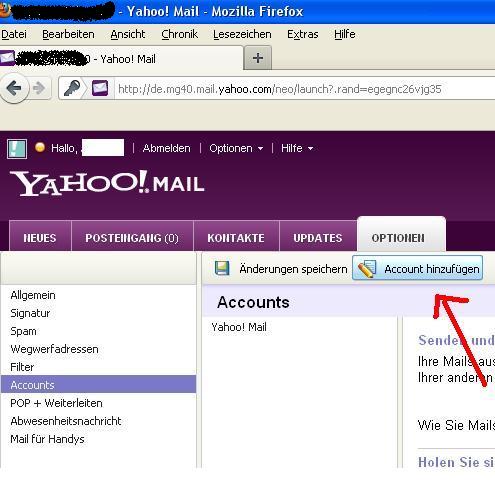Click the Yahoo! Mail logo
This screenshot has width=495, height=490.
pyautogui.click(x=107, y=183)
